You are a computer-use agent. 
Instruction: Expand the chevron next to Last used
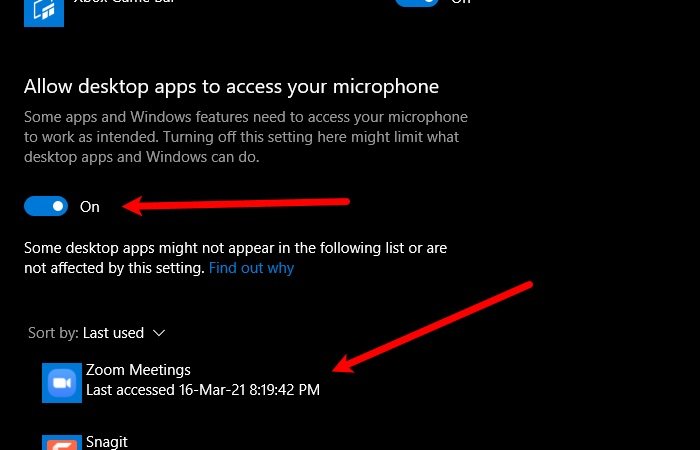(x=159, y=333)
